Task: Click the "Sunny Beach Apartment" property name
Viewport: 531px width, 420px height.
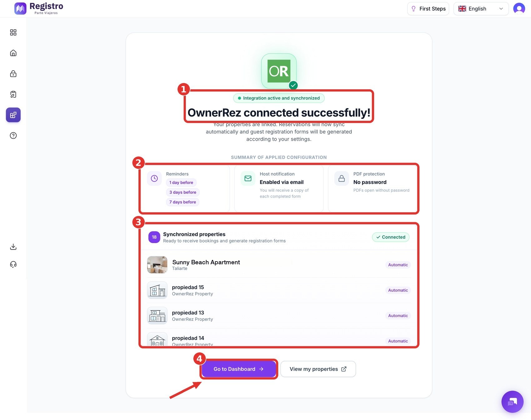Action: (x=206, y=262)
